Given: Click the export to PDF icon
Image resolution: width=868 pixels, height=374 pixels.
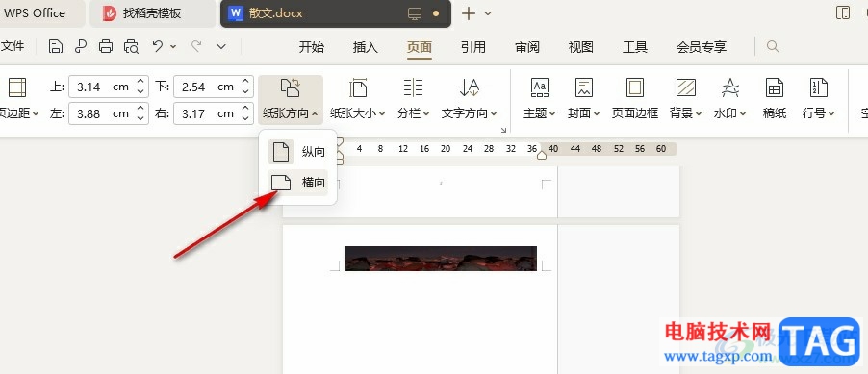Looking at the screenshot, I should [x=81, y=46].
